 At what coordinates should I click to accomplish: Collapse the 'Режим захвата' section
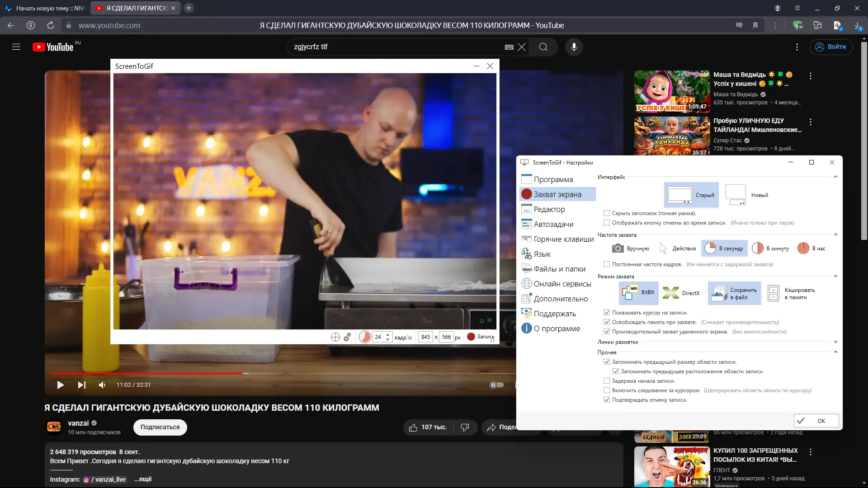[835, 277]
